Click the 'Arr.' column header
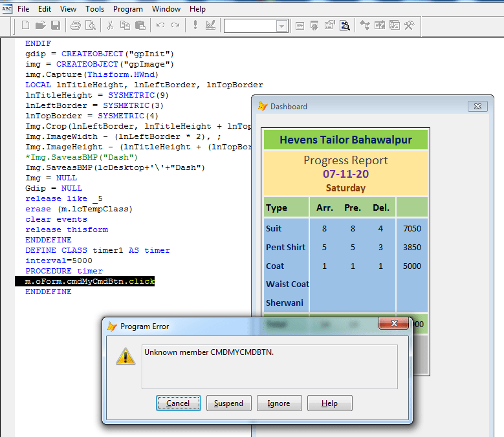This screenshot has width=504, height=437. (x=325, y=208)
